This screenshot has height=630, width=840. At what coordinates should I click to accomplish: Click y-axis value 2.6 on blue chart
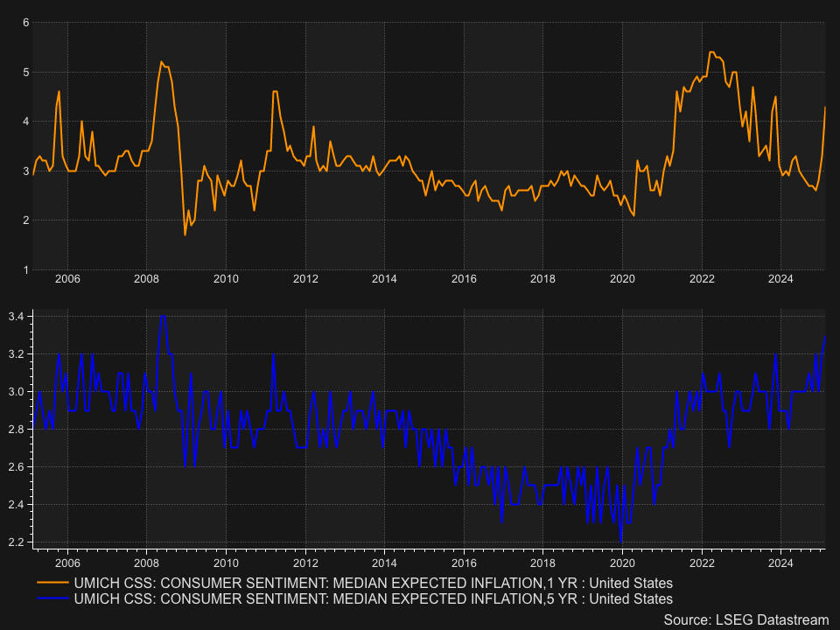(x=17, y=466)
